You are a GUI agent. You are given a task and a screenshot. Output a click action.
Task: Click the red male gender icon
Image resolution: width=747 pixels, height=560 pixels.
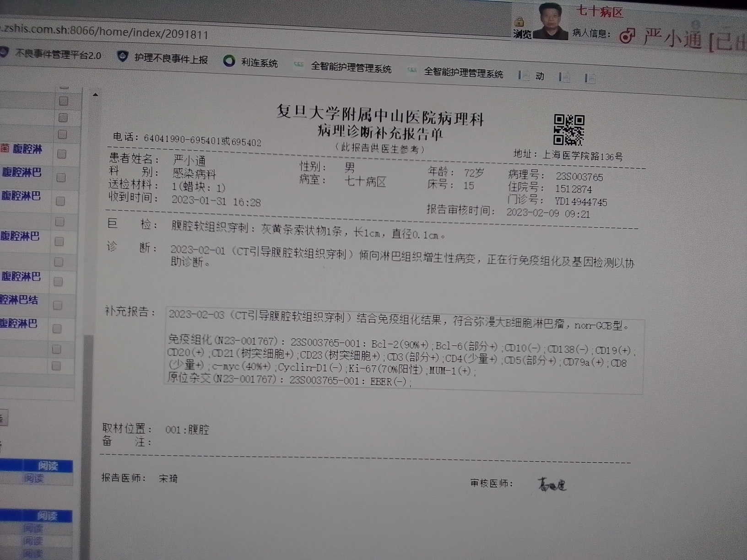pyautogui.click(x=627, y=36)
